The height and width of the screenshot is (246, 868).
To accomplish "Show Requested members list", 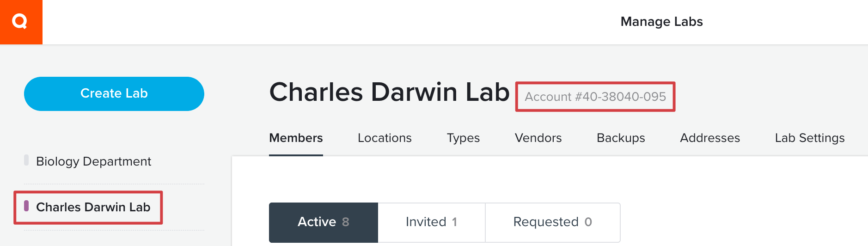I will tap(553, 222).
